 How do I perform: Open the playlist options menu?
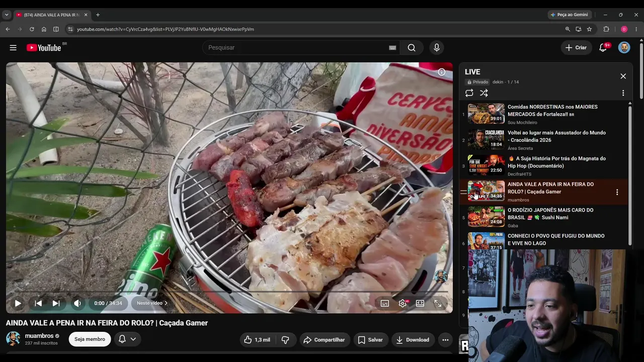click(623, 93)
